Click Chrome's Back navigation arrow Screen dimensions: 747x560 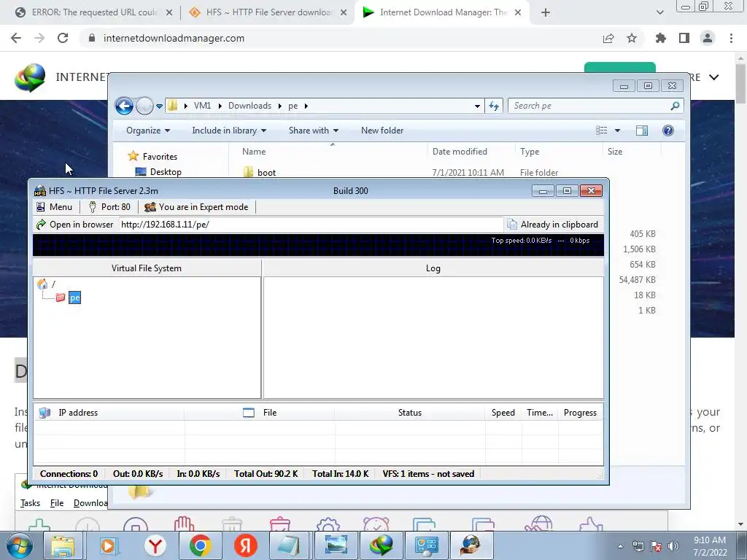pyautogui.click(x=16, y=38)
